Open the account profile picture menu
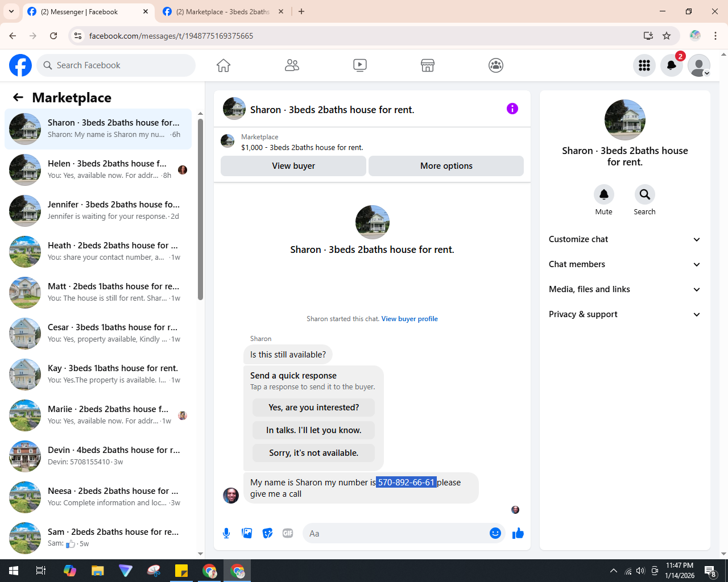The height and width of the screenshot is (582, 728). 699,65
